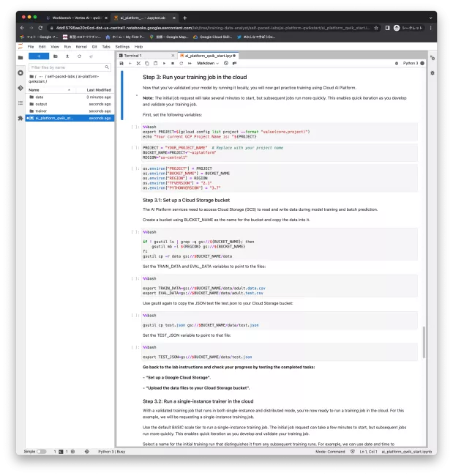Open the Run menu
The height and width of the screenshot is (476, 453).
[x=67, y=47]
